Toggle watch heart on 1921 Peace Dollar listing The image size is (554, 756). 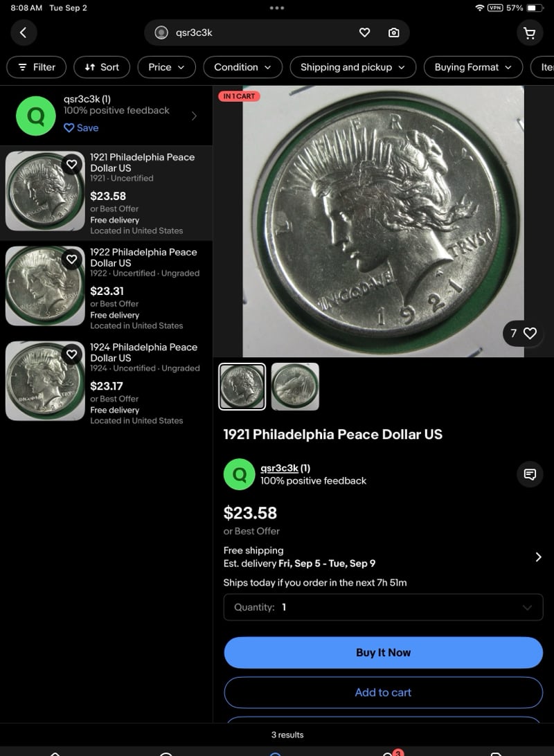coord(71,164)
